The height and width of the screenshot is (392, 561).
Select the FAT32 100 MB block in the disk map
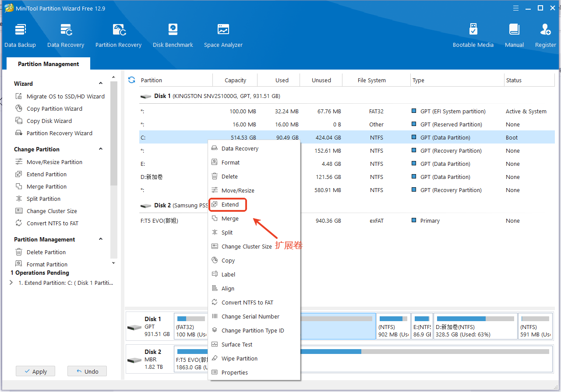191,326
